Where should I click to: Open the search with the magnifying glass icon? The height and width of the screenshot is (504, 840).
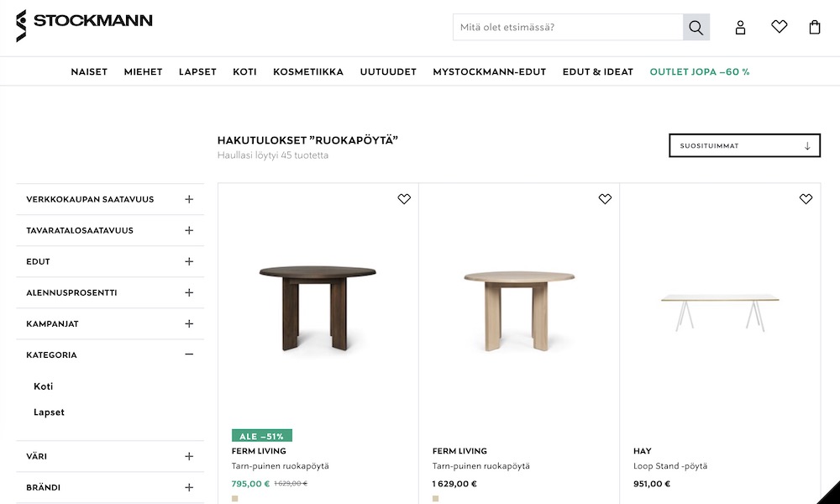[696, 27]
